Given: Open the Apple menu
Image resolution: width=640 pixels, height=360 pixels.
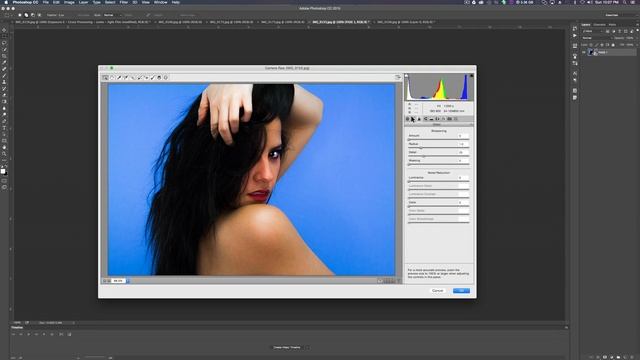Looking at the screenshot, I should [6, 2].
